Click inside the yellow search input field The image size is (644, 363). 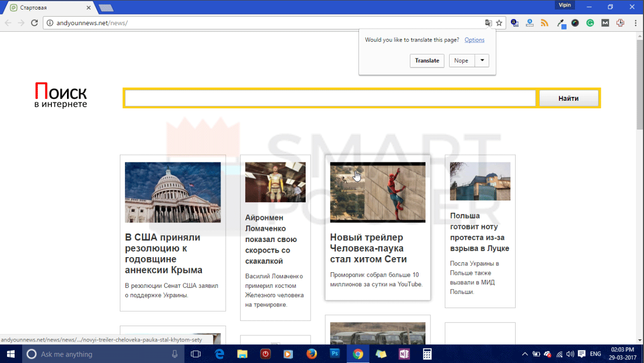tap(330, 98)
